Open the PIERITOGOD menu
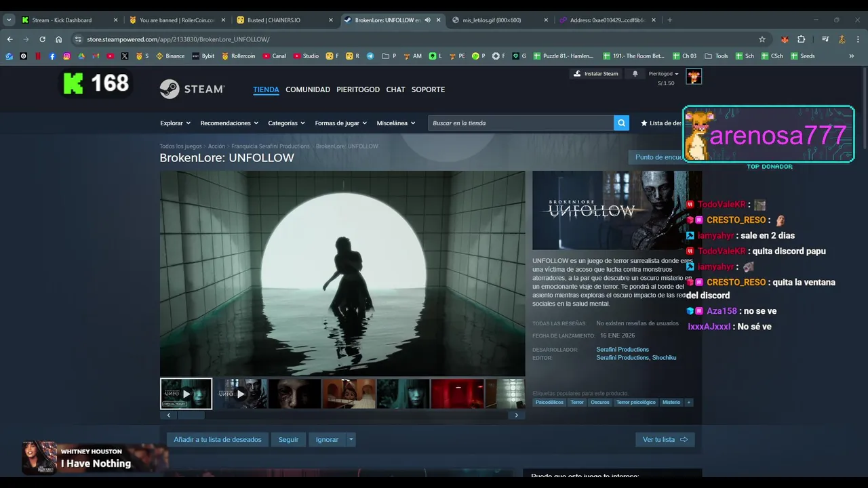The height and width of the screenshot is (488, 868). pyautogui.click(x=358, y=89)
